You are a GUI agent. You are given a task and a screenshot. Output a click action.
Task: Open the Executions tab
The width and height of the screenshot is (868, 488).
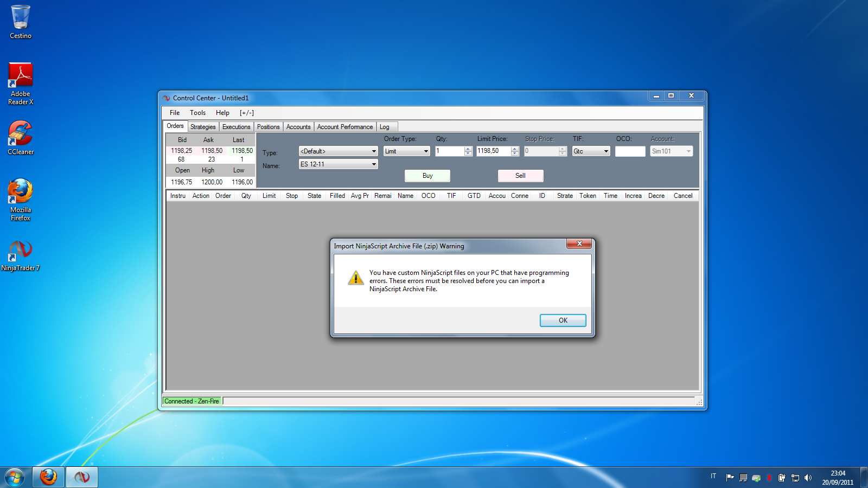coord(237,127)
